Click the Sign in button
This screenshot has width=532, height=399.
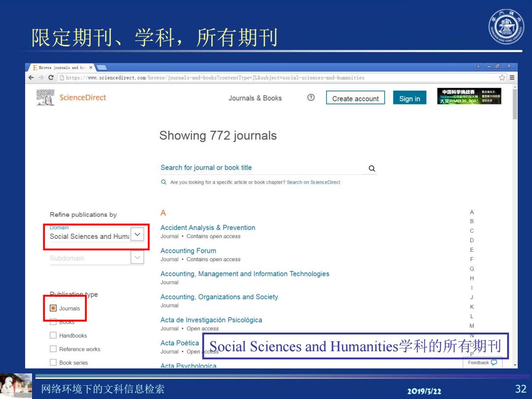pos(409,98)
